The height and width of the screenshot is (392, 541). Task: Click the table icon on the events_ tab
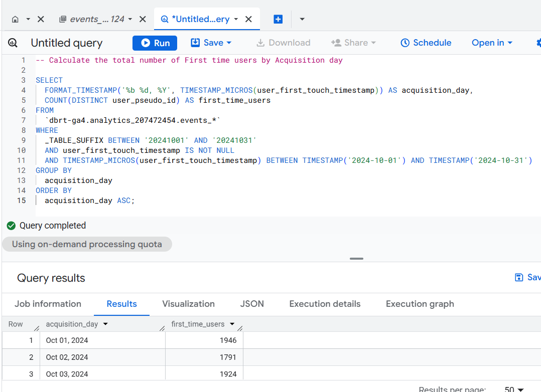click(x=63, y=19)
